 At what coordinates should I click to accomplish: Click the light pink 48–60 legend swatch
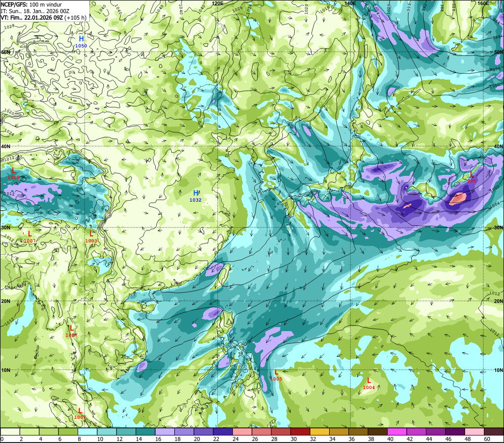(x=474, y=431)
